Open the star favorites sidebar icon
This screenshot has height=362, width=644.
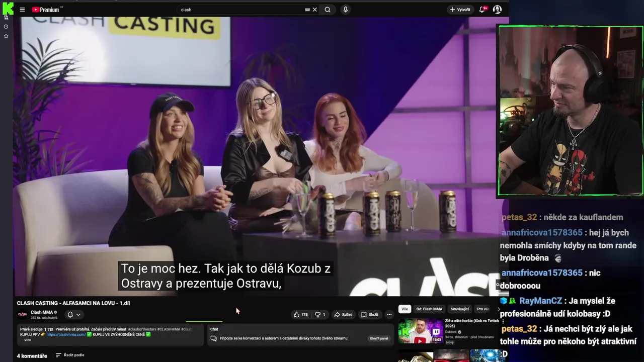pyautogui.click(x=6, y=36)
